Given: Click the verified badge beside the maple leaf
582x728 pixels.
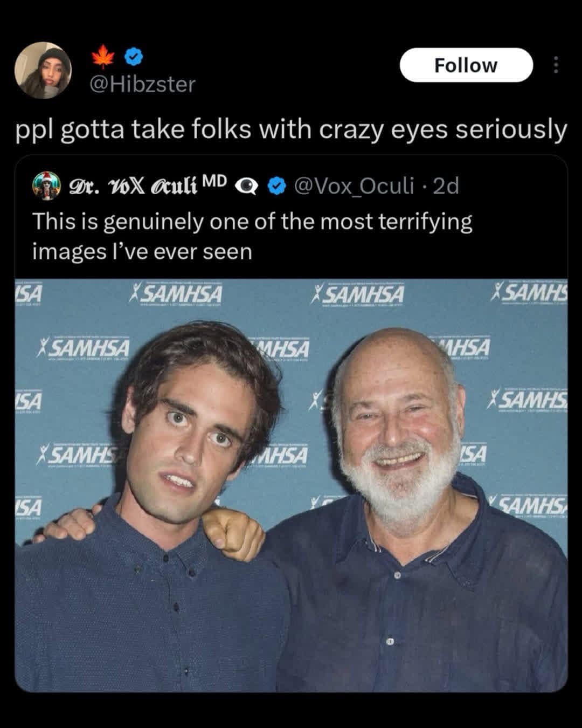Looking at the screenshot, I should (134, 56).
